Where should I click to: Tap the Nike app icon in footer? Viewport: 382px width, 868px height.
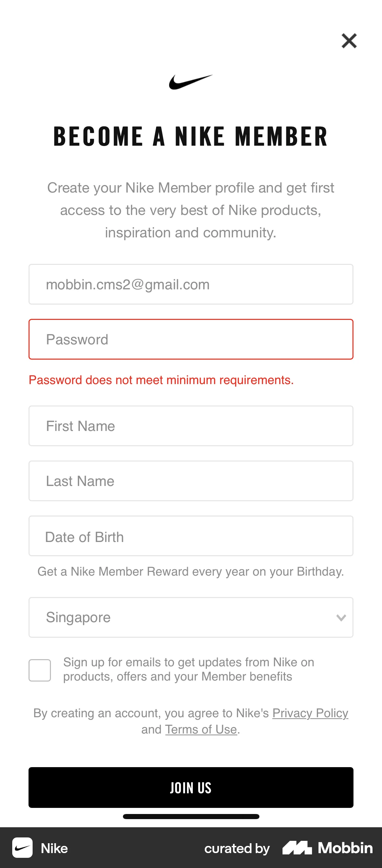coord(22,848)
